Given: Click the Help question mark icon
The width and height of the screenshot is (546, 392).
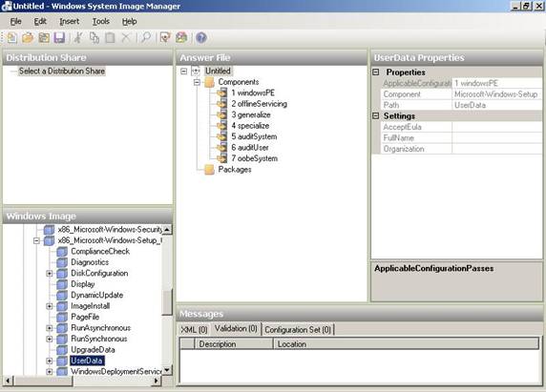Looking at the screenshot, I should point(201,37).
